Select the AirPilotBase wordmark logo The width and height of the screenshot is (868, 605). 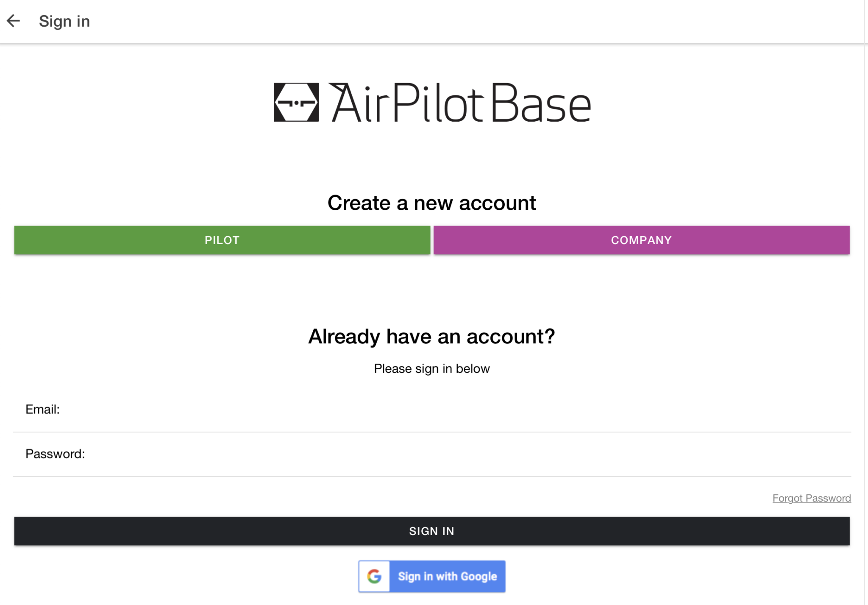462,103
